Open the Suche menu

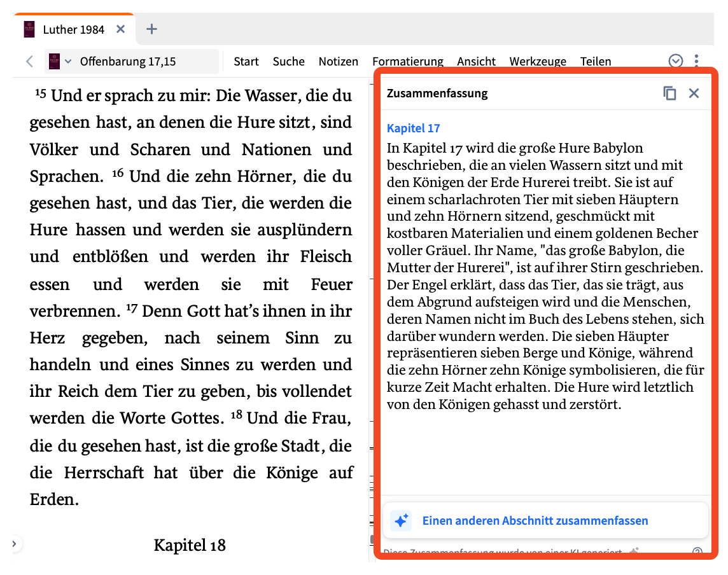pos(288,61)
